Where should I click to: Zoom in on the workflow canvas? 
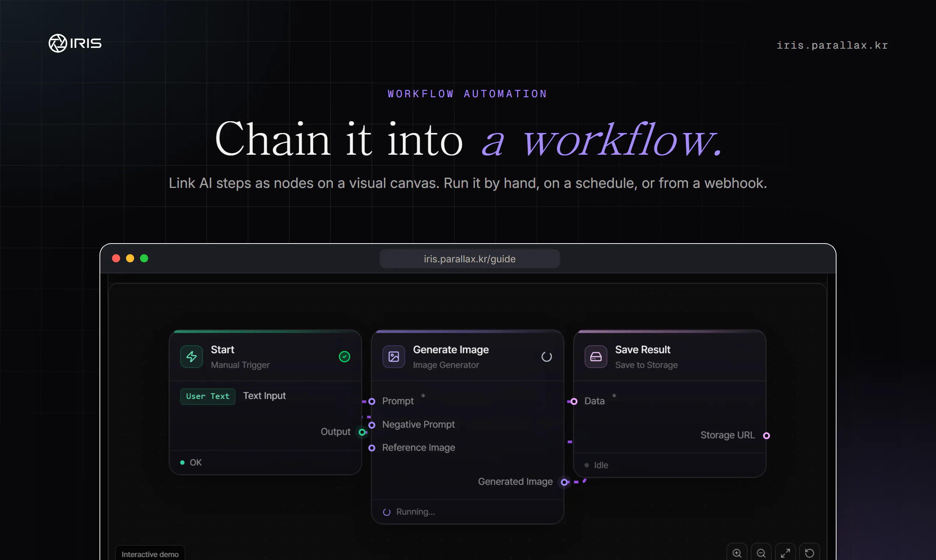[x=737, y=553]
